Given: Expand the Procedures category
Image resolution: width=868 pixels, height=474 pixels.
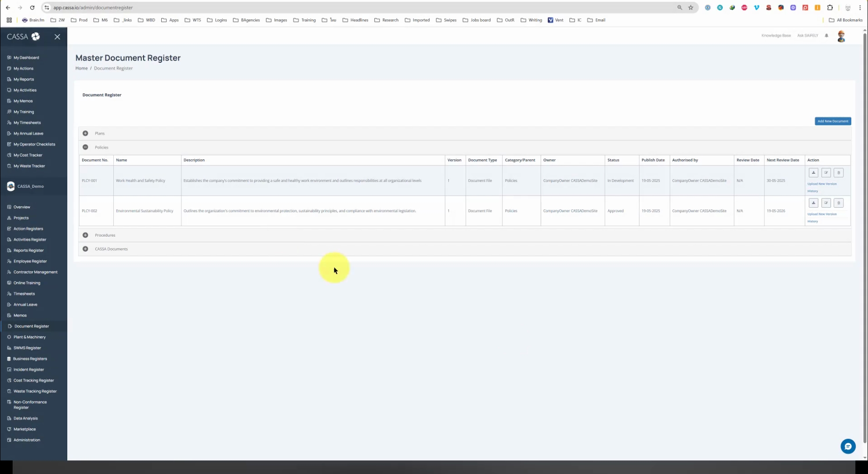Looking at the screenshot, I should pyautogui.click(x=85, y=235).
